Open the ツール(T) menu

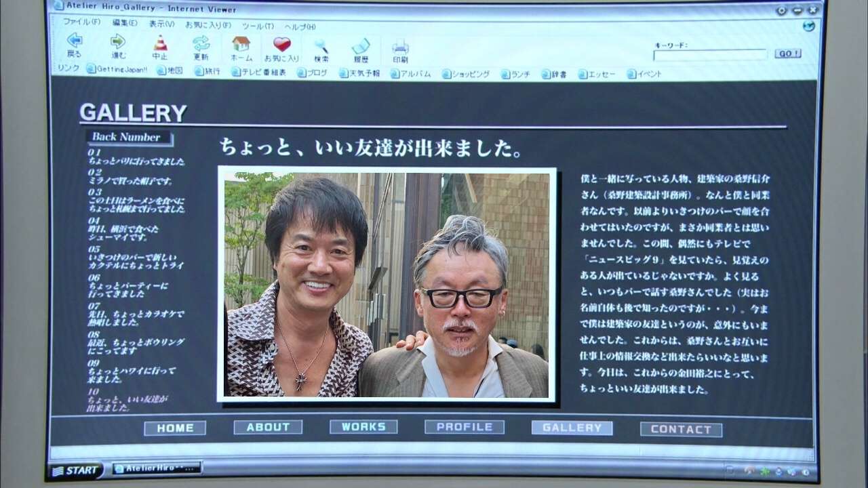258,26
